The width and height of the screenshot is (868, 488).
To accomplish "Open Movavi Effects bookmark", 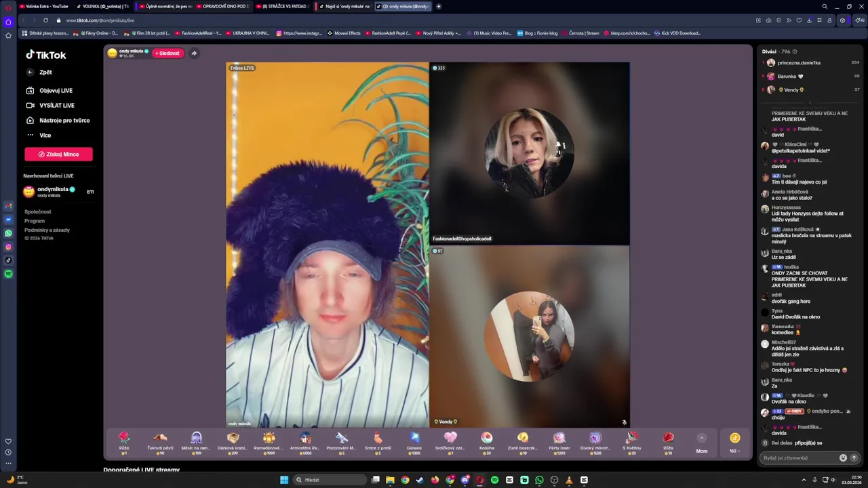I will coord(344,33).
